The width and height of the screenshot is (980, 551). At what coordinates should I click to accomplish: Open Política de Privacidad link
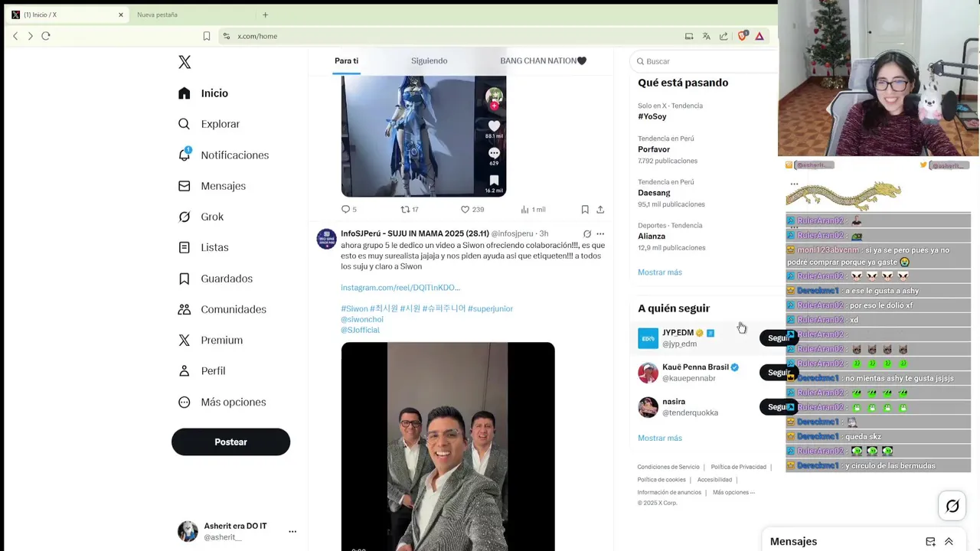pyautogui.click(x=738, y=467)
